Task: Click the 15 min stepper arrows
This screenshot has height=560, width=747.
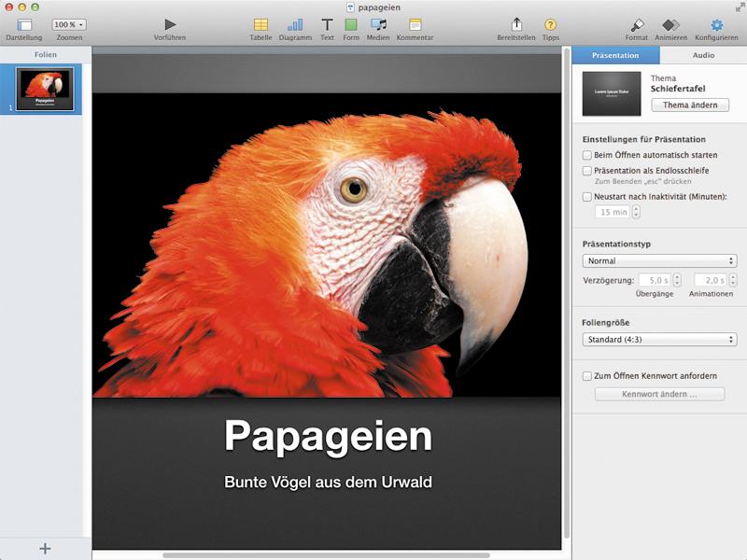Action: (x=636, y=212)
